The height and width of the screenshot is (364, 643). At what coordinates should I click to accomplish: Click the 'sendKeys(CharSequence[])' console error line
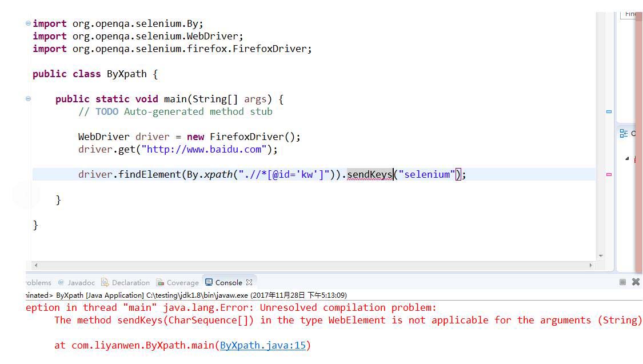pos(348,320)
